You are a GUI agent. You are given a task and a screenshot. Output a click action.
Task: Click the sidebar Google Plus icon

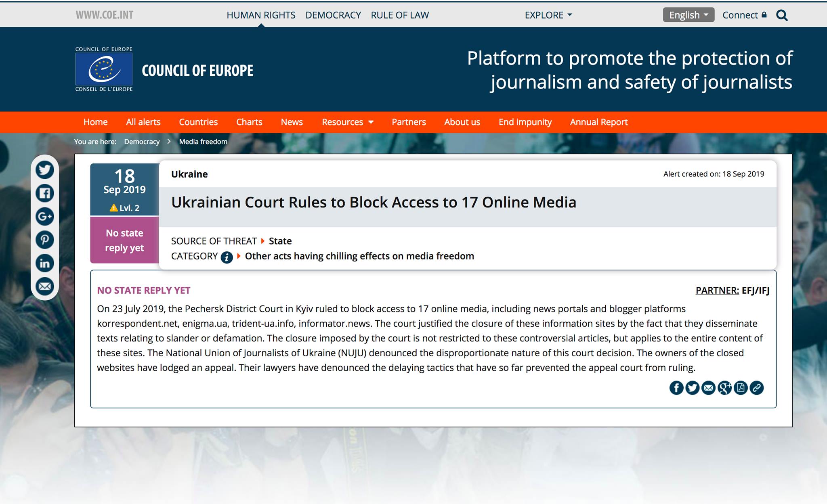(45, 217)
